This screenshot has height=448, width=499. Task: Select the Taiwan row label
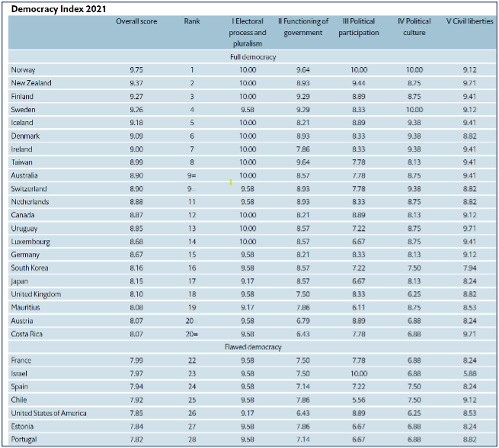pyautogui.click(x=21, y=162)
